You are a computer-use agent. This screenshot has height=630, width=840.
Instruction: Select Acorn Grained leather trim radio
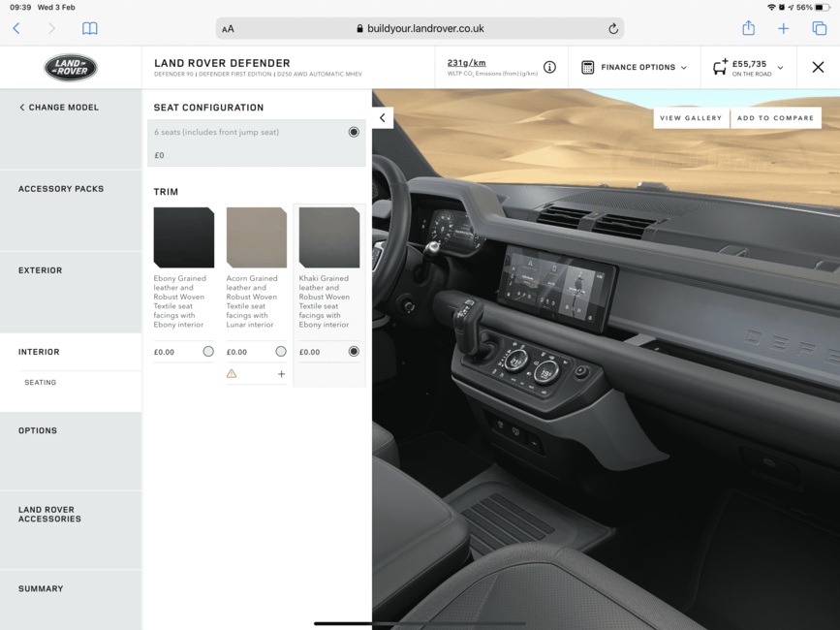[x=281, y=352]
